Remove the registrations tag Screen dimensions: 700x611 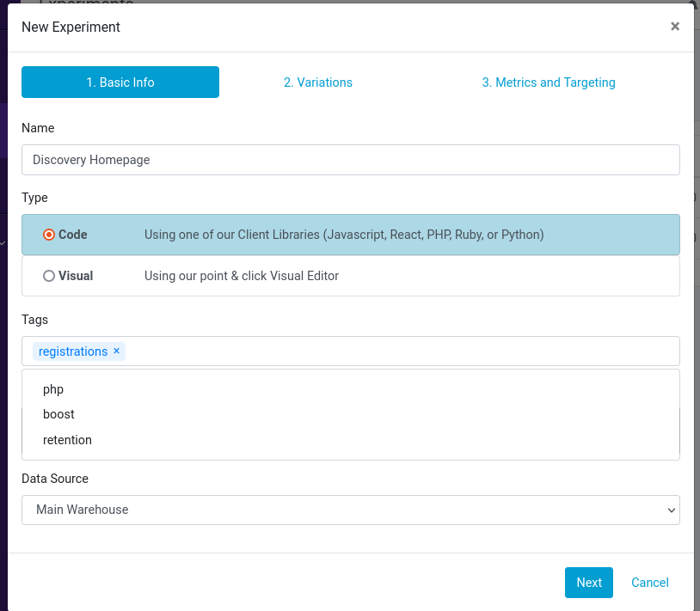coord(116,351)
